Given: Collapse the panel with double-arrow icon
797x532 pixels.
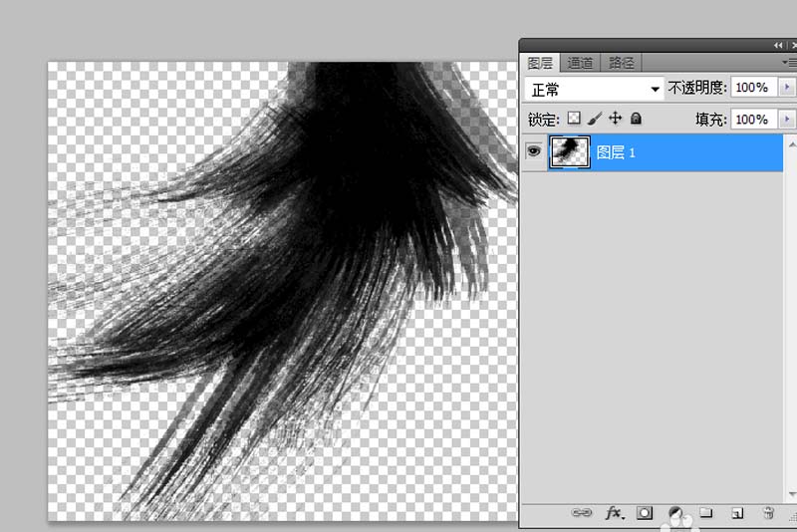Looking at the screenshot, I should click(x=778, y=46).
